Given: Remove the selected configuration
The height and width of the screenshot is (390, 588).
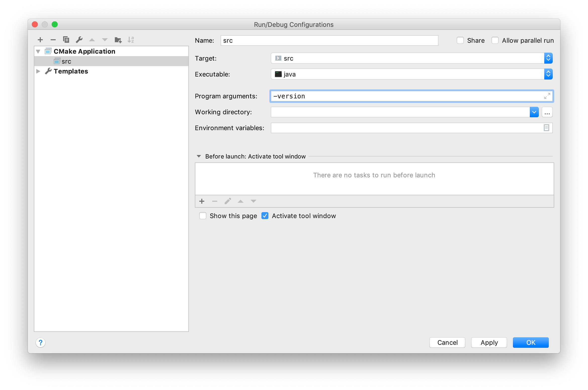Looking at the screenshot, I should [53, 39].
